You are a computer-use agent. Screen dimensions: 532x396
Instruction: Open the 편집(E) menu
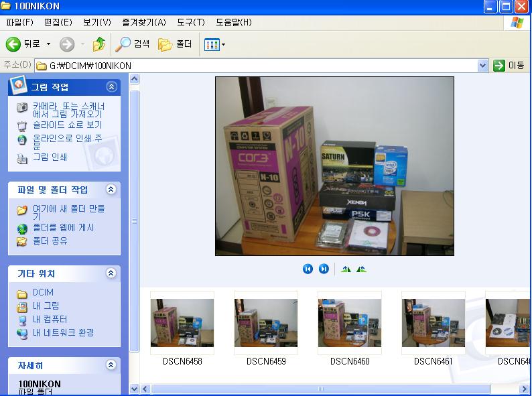(x=58, y=22)
